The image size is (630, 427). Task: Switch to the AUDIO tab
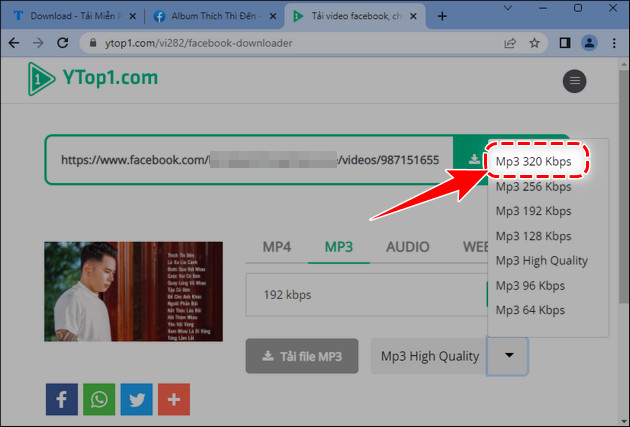point(408,247)
